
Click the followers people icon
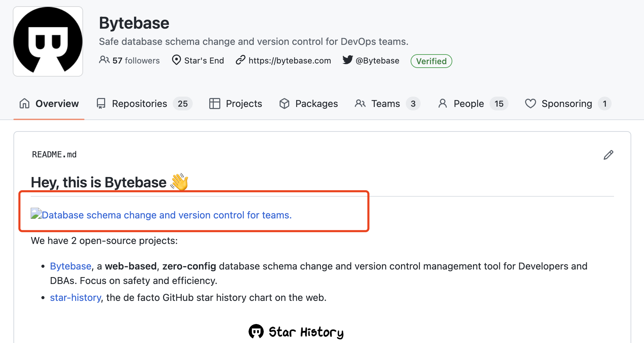click(104, 60)
